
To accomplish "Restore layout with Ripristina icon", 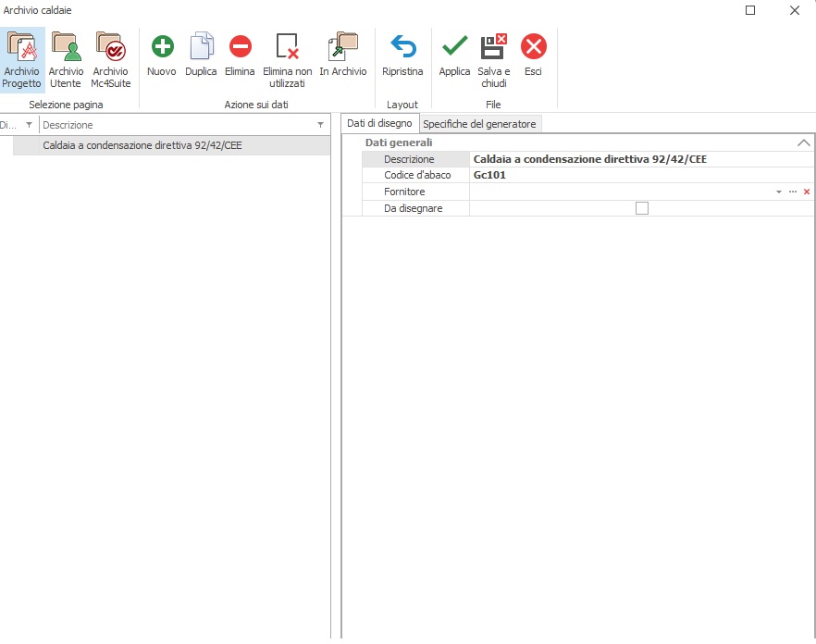I will tap(402, 47).
